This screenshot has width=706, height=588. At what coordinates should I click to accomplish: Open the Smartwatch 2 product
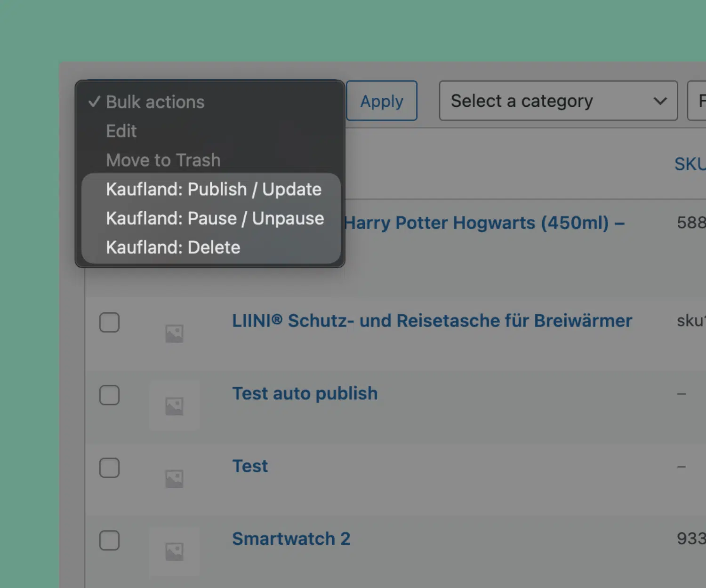(x=291, y=539)
